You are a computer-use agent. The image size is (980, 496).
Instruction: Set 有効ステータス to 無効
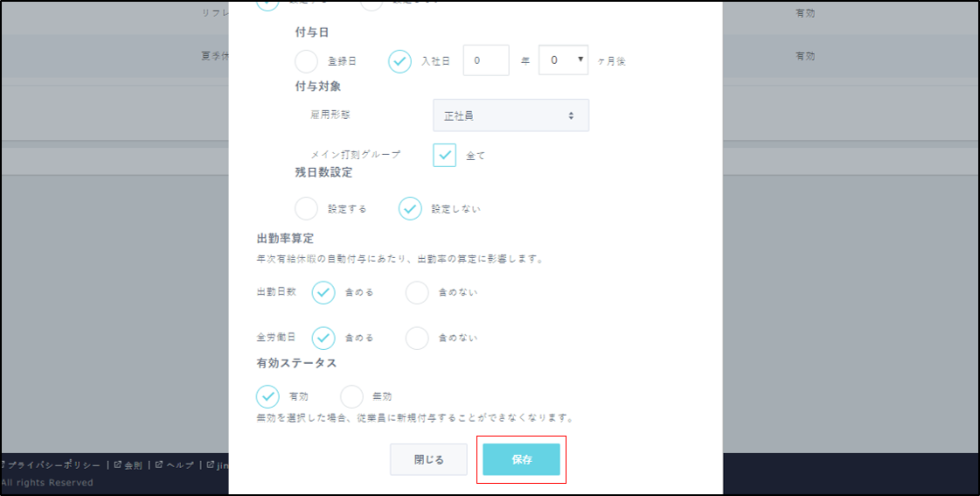coord(351,396)
